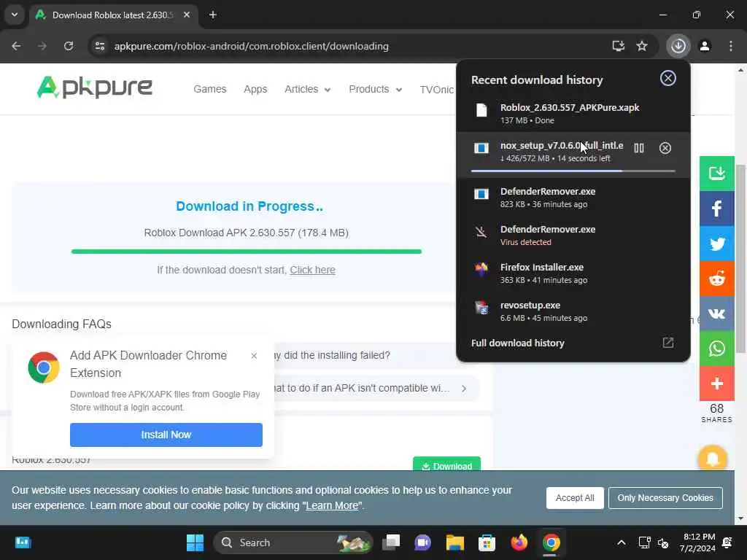Show hidden system tray icons
747x560 pixels.
coord(622,542)
